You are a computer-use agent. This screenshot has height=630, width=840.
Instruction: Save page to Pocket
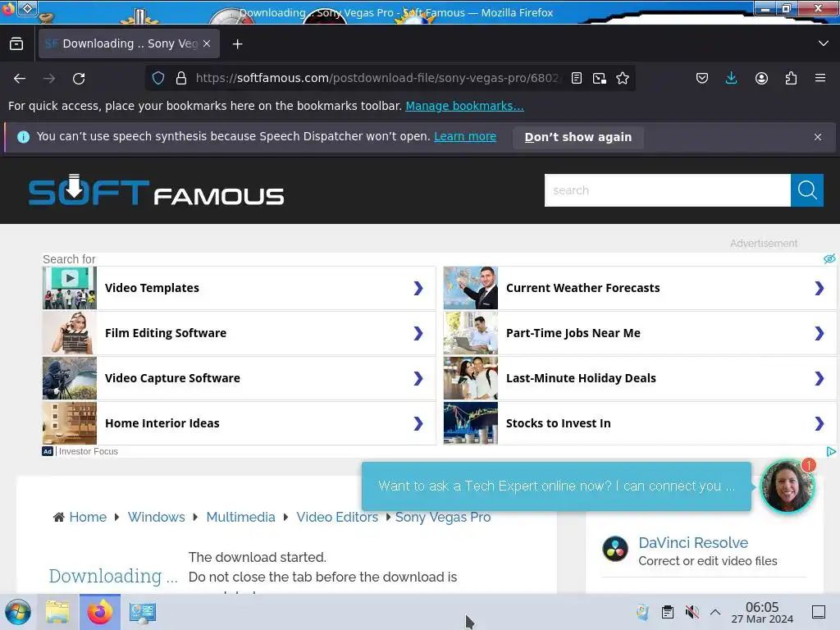pyautogui.click(x=702, y=78)
